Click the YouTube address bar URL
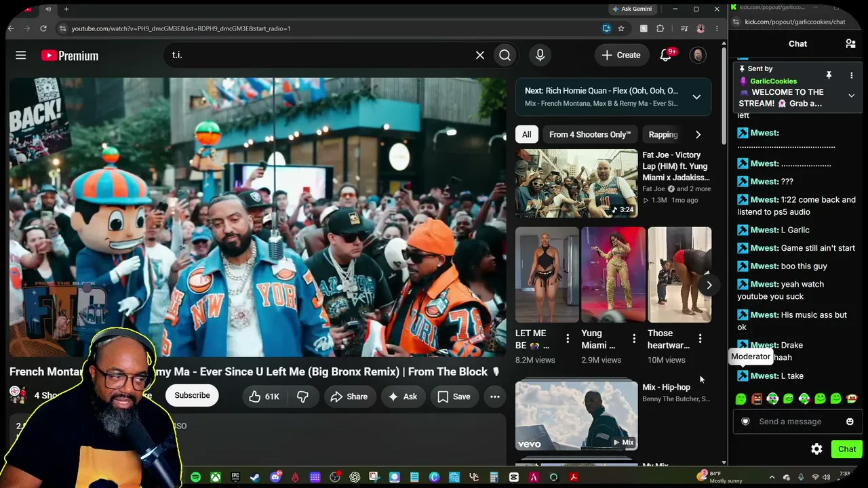This screenshot has height=488, width=868. click(181, 28)
